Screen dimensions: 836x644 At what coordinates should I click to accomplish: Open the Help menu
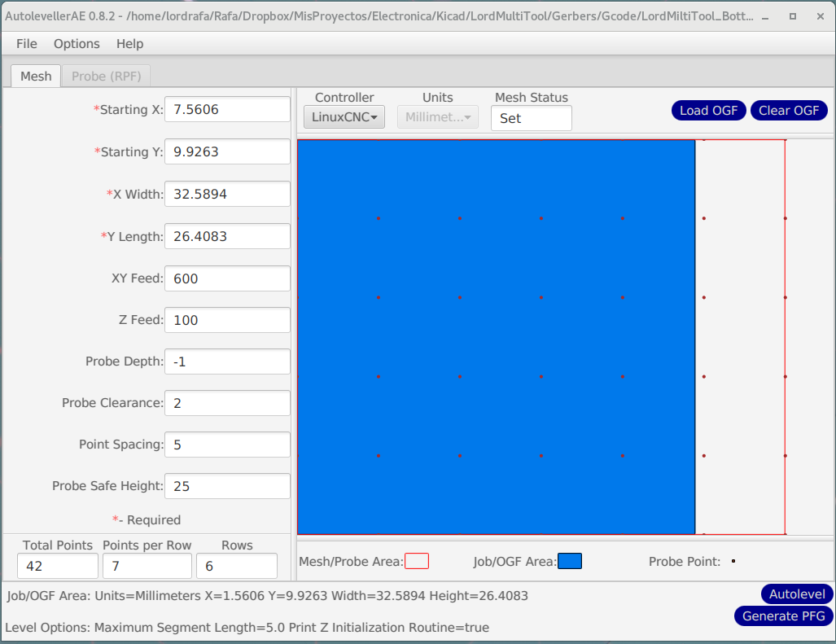tap(129, 44)
